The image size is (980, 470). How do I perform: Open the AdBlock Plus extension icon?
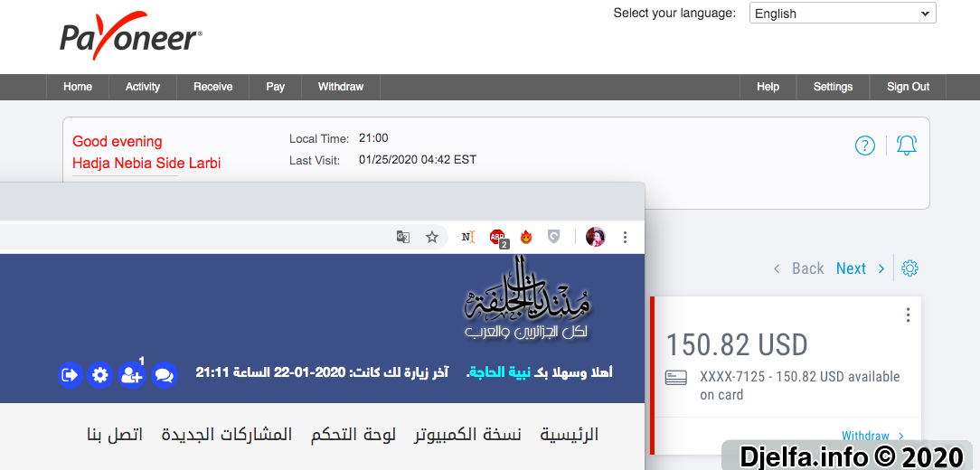point(498,238)
